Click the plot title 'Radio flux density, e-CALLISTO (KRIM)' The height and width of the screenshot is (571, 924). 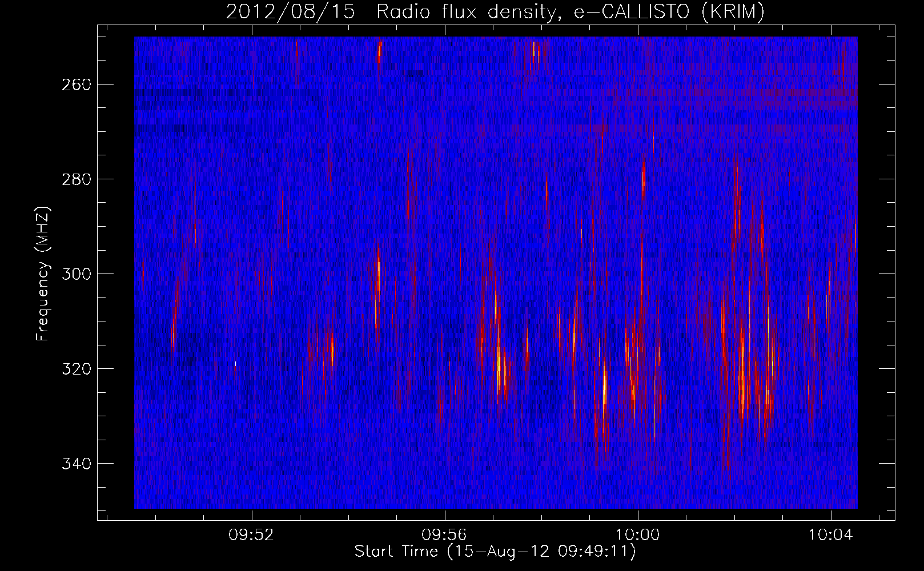tap(571, 12)
